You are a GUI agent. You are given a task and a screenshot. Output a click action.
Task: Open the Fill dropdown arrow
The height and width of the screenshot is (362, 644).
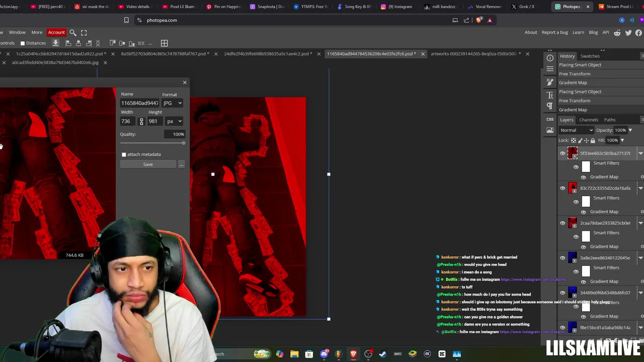point(622,140)
